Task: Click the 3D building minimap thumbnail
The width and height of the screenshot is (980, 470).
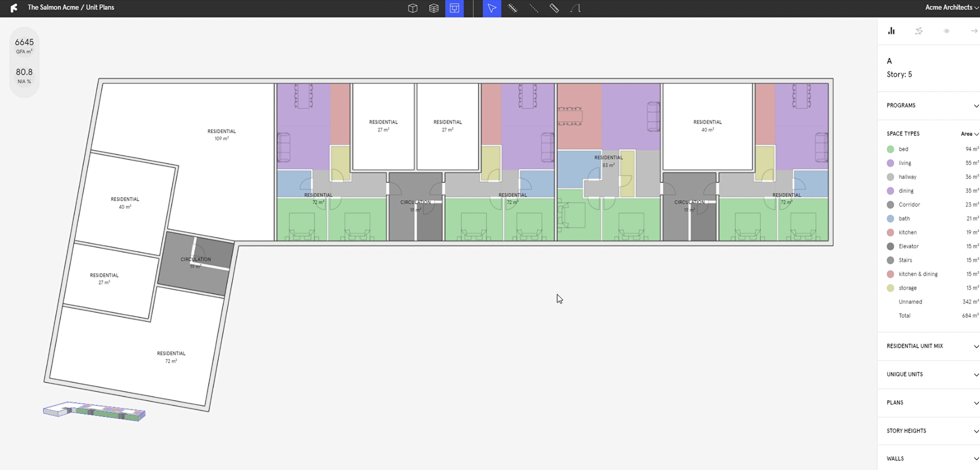Action: point(94,411)
